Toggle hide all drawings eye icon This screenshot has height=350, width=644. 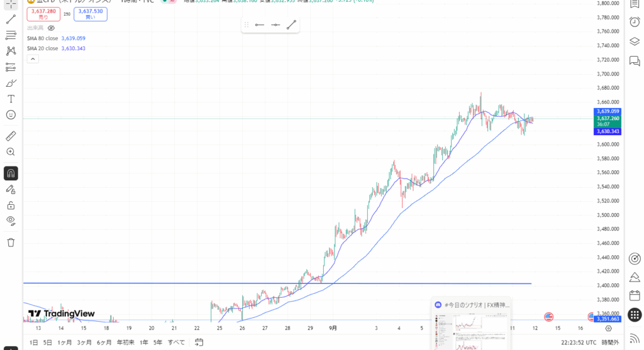pyautogui.click(x=11, y=221)
